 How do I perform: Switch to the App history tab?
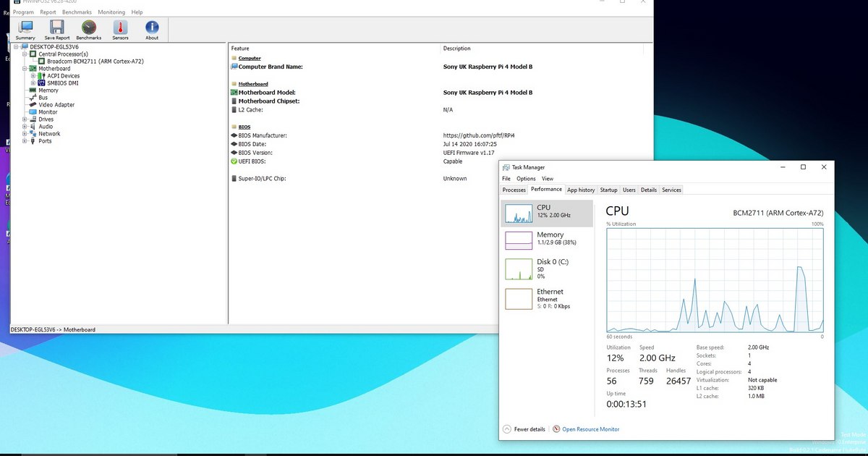click(x=581, y=190)
